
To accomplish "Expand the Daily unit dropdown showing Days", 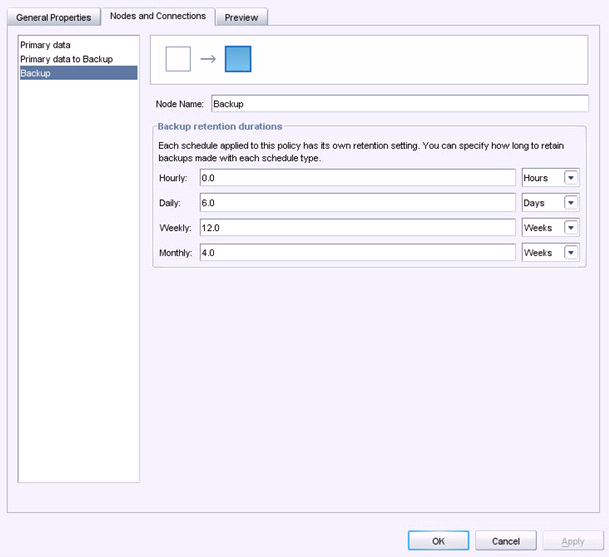I will pyautogui.click(x=571, y=202).
